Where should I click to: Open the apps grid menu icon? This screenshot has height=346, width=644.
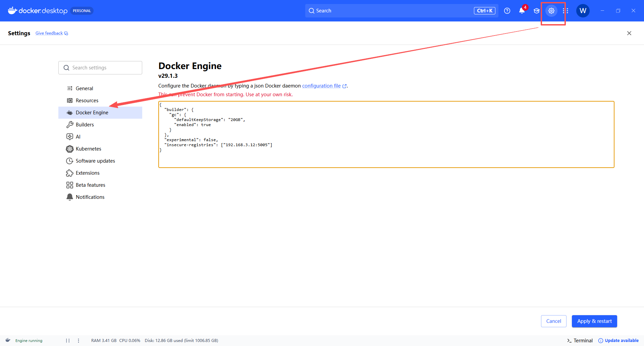point(566,11)
